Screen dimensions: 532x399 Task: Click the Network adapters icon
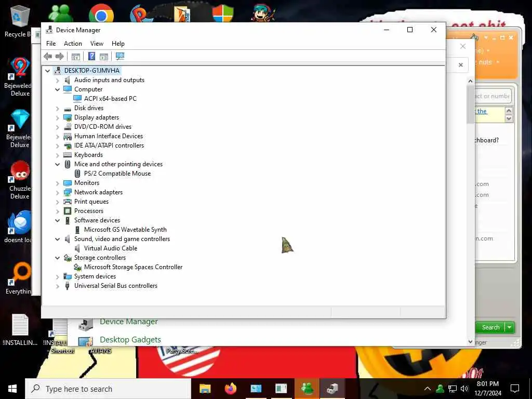click(68, 192)
